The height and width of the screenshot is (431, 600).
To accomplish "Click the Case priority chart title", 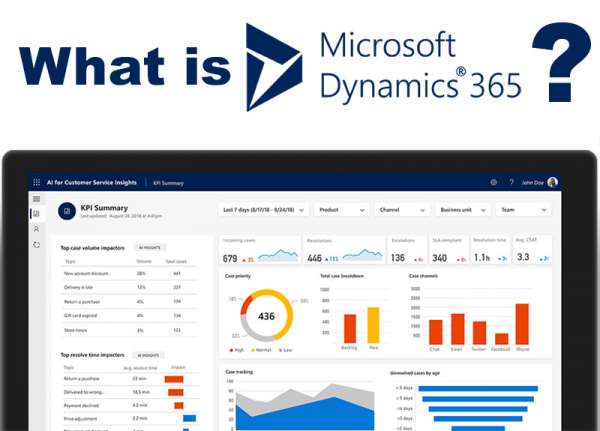I will pyautogui.click(x=238, y=276).
